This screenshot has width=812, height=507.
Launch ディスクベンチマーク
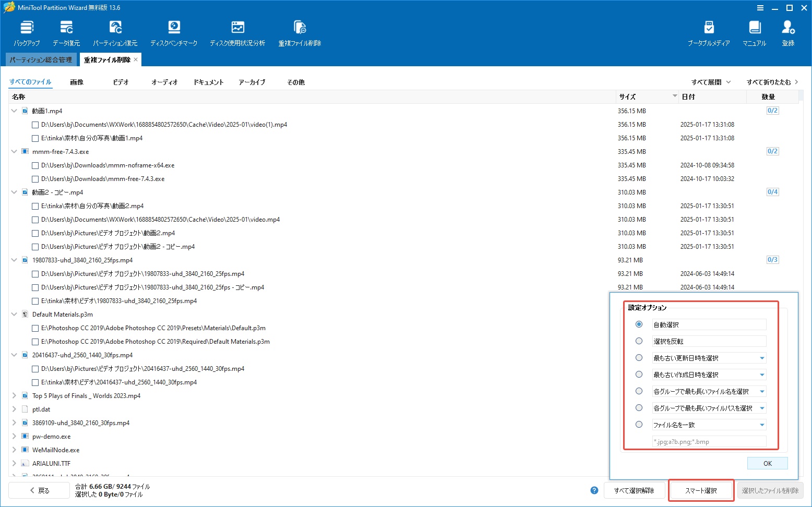pyautogui.click(x=174, y=31)
